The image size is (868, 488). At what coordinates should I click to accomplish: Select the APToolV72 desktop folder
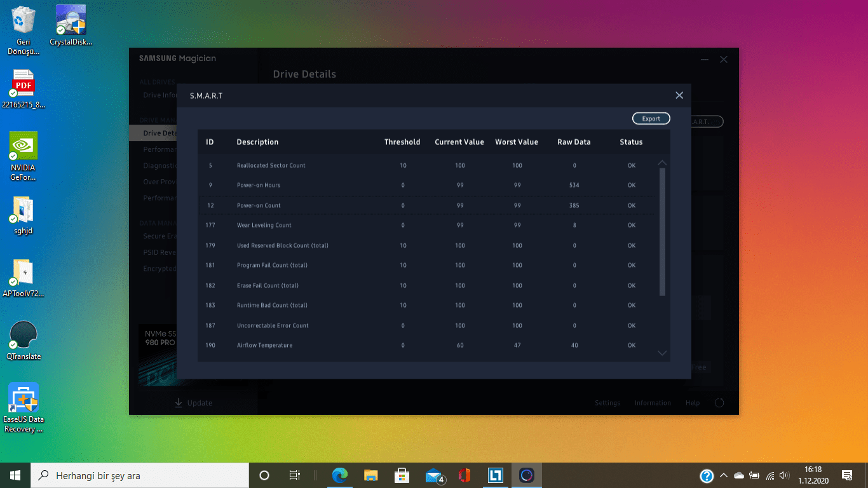24,278
